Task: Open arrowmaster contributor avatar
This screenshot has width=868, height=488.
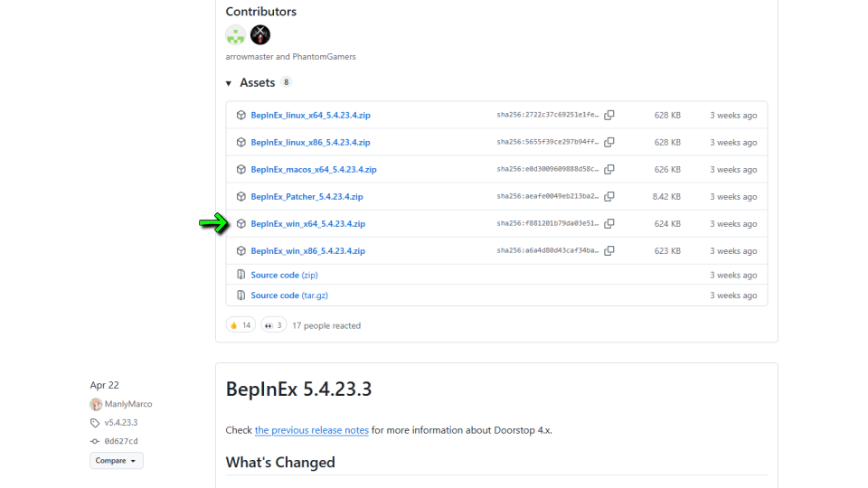Action: pyautogui.click(x=235, y=35)
